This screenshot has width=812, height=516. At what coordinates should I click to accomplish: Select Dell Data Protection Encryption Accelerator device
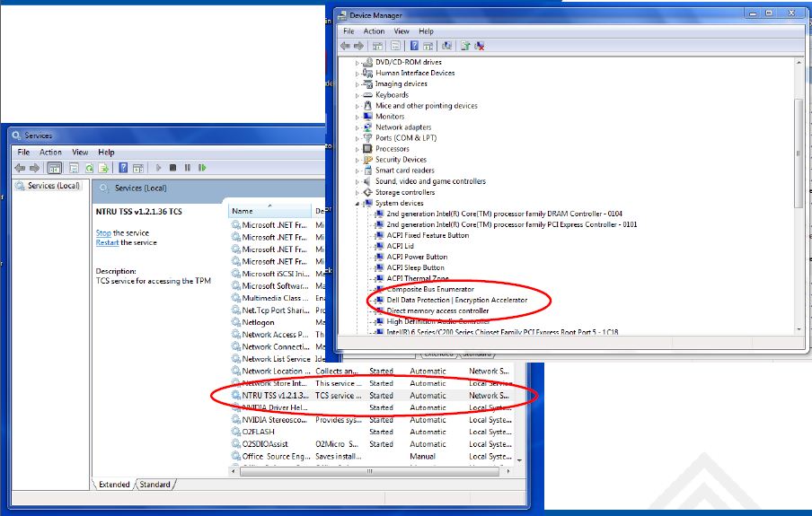click(456, 300)
